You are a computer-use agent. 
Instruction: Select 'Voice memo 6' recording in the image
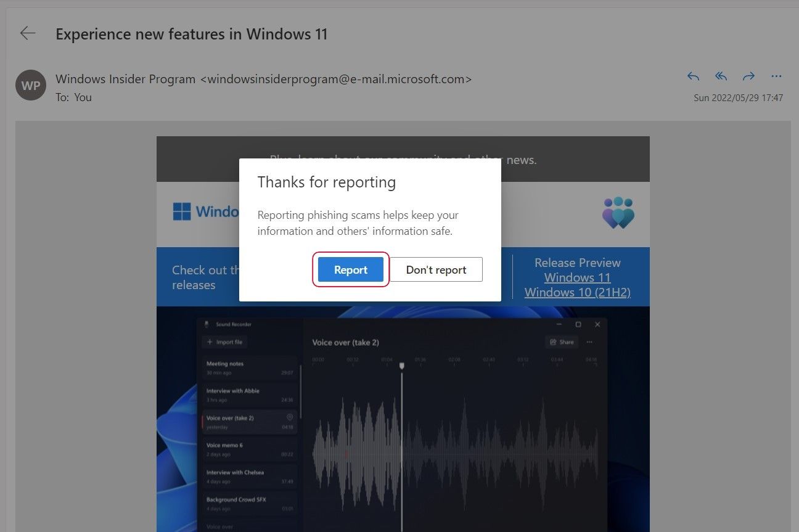click(250, 449)
